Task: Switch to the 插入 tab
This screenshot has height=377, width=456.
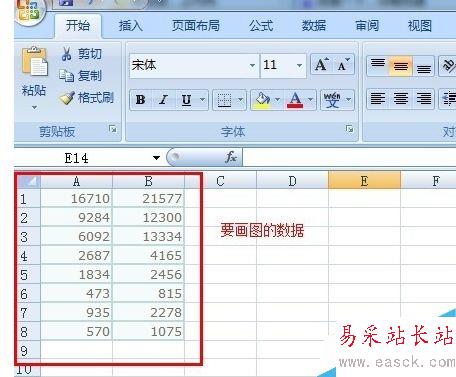Action: click(131, 26)
